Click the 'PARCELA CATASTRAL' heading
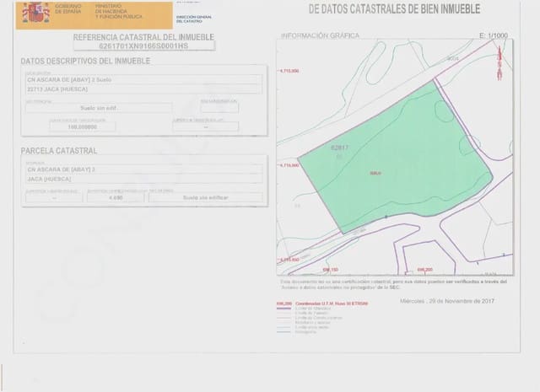Screen dimensions: 540x392 (59, 151)
